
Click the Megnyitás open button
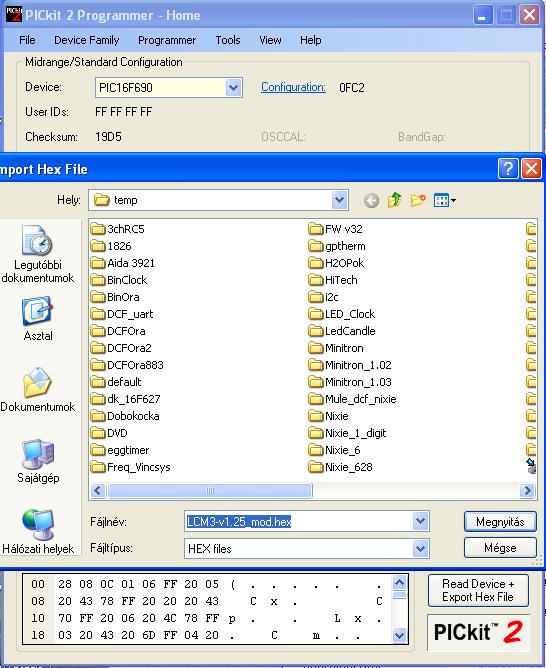(500, 521)
